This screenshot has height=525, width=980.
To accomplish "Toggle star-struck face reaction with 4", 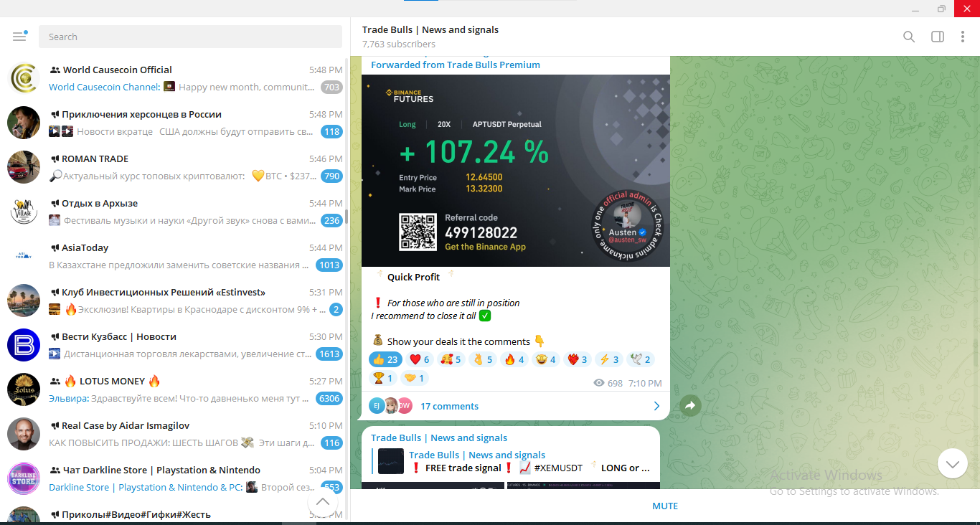I will (546, 359).
